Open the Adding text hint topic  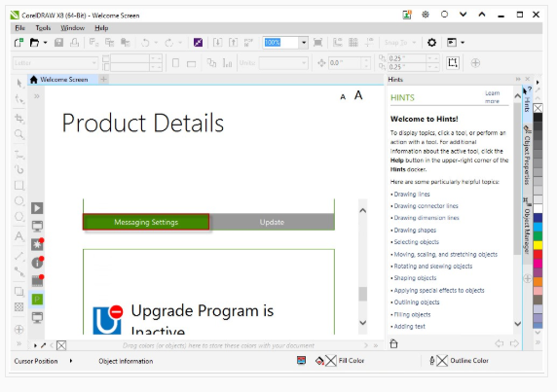point(409,327)
